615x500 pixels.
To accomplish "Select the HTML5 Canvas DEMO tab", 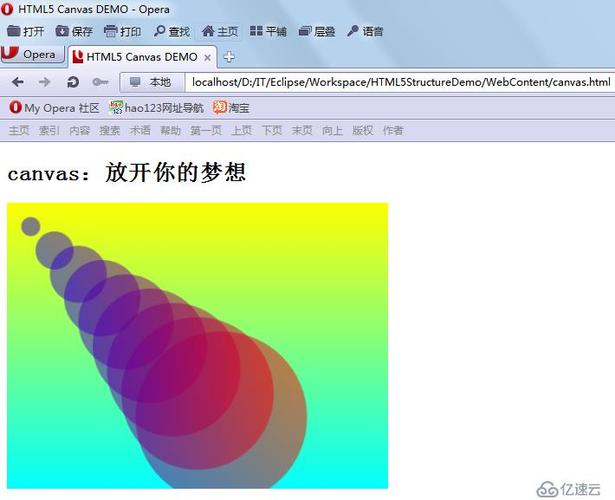I will (x=141, y=57).
